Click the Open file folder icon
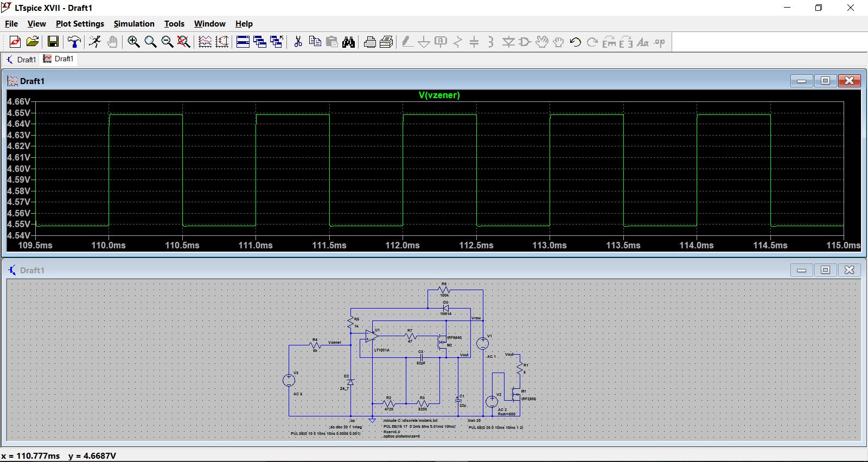868x462 pixels. (x=33, y=42)
